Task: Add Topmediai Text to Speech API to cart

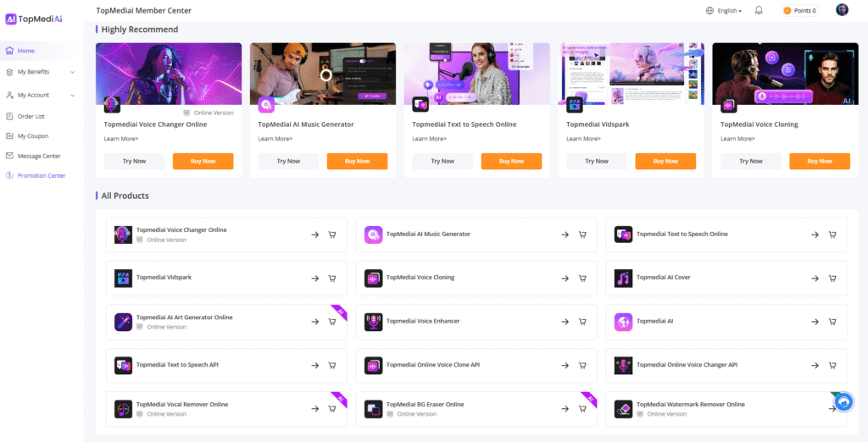Action: click(332, 366)
